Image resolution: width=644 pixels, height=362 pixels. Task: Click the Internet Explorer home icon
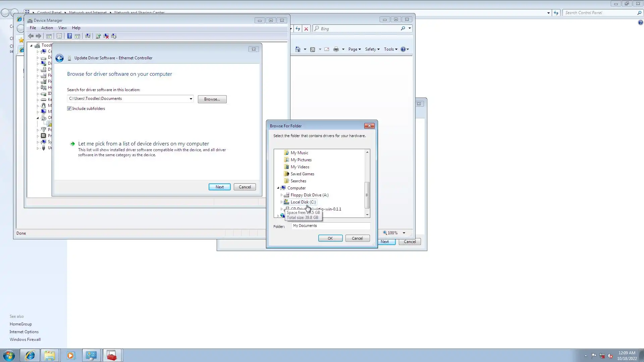[x=298, y=49]
